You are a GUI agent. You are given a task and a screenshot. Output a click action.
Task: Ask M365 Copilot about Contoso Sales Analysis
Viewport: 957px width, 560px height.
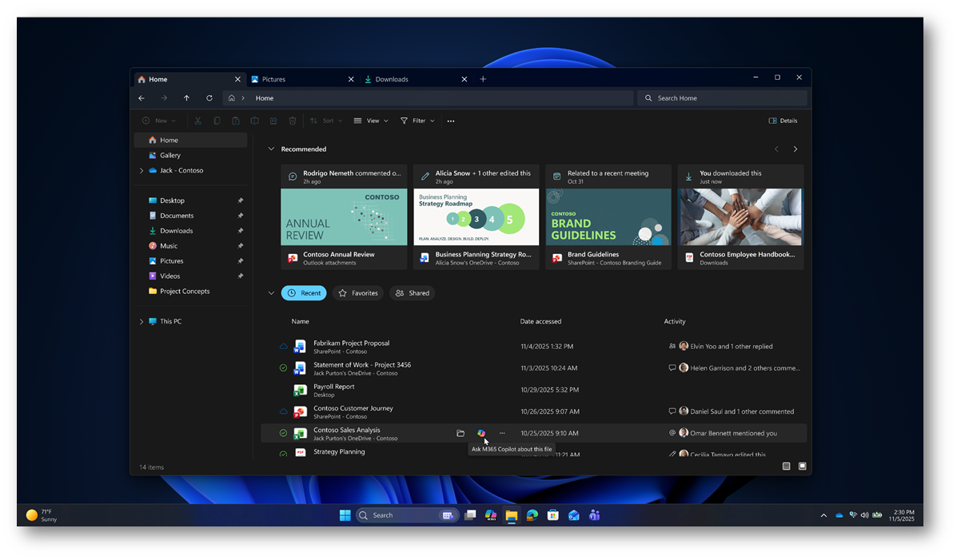coord(481,433)
